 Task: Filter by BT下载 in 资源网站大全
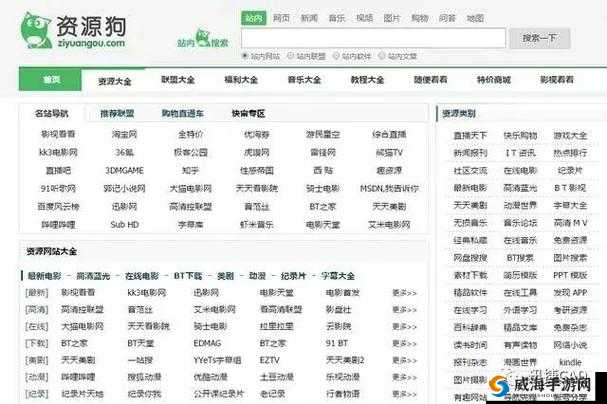pos(188,276)
